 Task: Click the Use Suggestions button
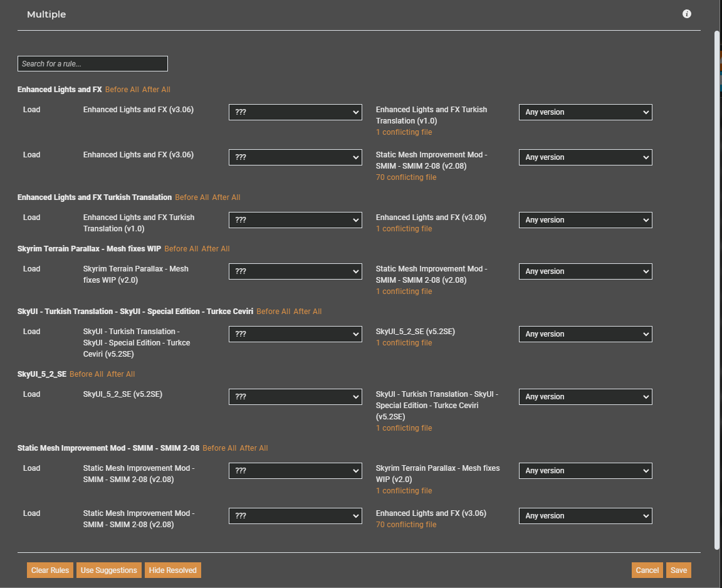(x=109, y=570)
